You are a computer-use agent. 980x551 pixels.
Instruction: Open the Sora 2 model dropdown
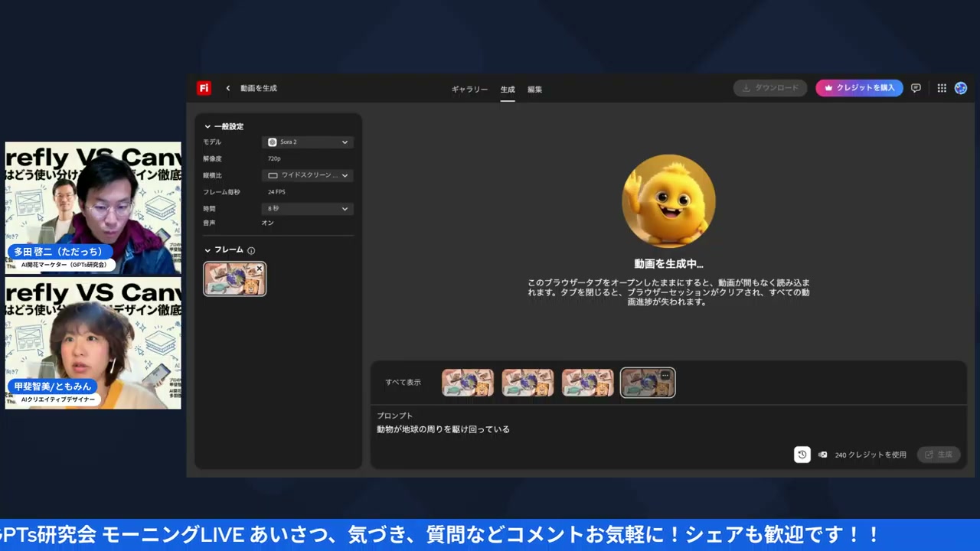[x=307, y=142]
